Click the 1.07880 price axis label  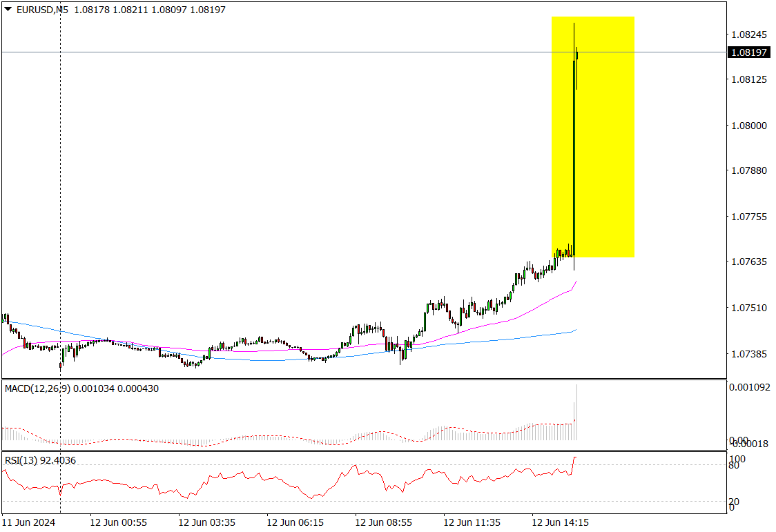749,170
